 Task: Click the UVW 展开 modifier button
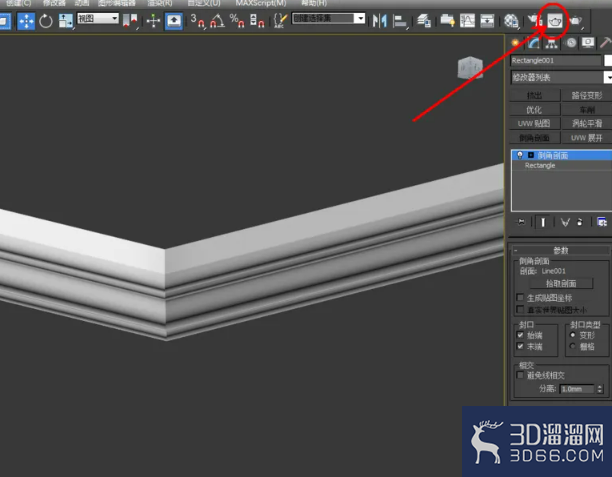point(587,138)
